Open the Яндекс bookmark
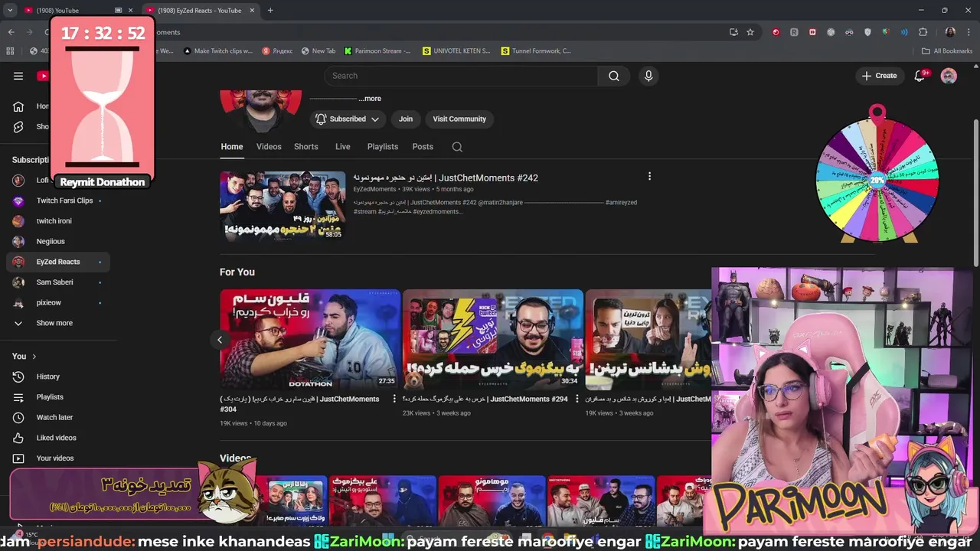 277,51
